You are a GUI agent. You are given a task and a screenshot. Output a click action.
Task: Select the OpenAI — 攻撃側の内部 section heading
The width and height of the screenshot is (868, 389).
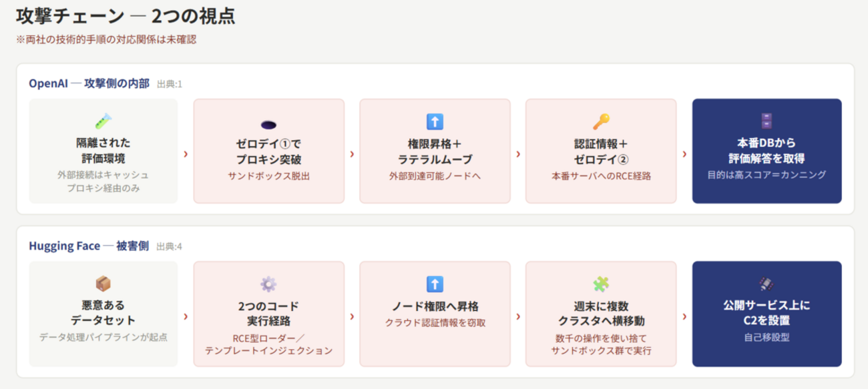tap(89, 83)
